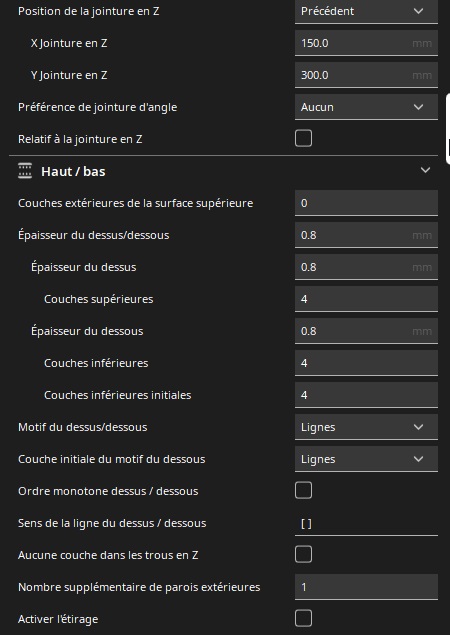Open Couche initiale du motif du dessous dropdown
450x635 pixels.
(x=366, y=459)
